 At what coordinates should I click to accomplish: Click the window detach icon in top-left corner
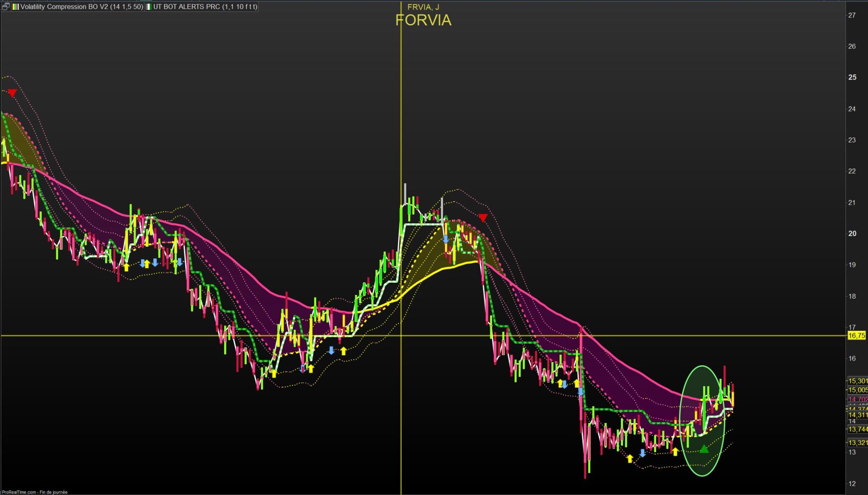point(5,6)
